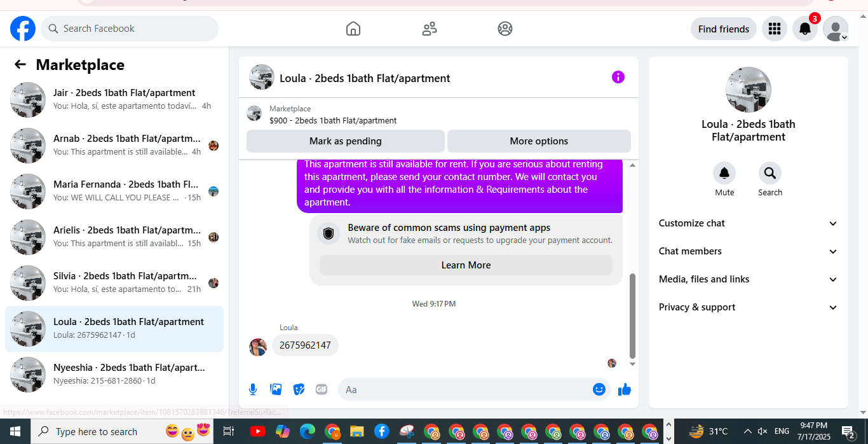Click the chat scrollbar up arrow
868x444 pixels.
(632, 165)
